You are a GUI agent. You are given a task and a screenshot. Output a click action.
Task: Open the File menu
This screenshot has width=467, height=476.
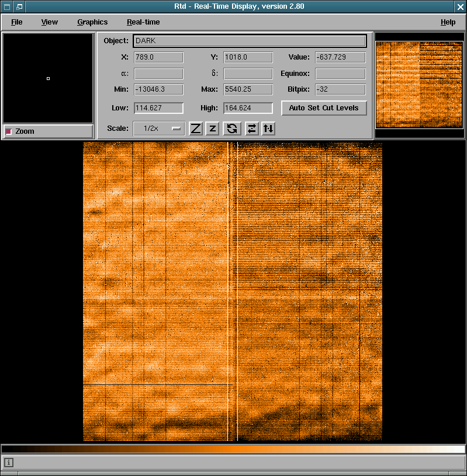(16, 22)
